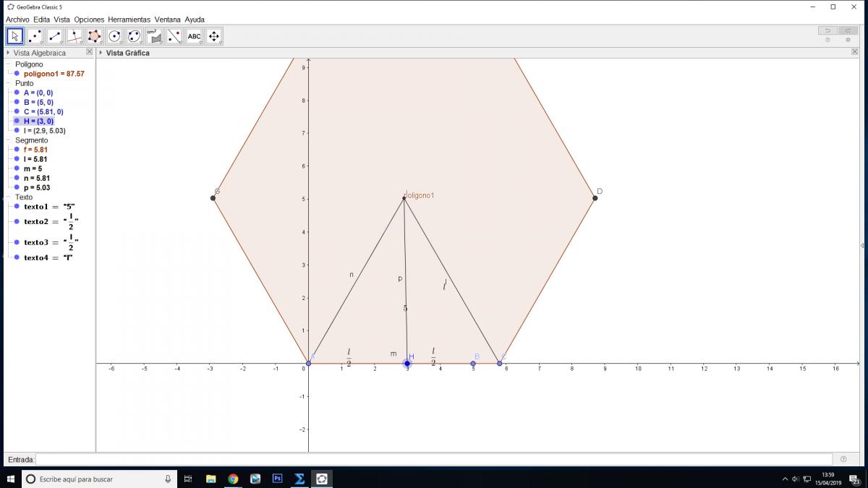
Task: Click the Undo button
Action: pos(827,30)
